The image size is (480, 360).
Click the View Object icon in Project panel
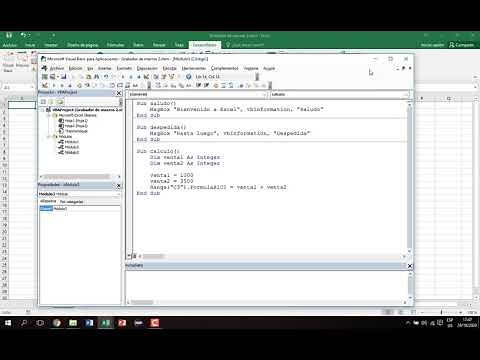coord(51,102)
